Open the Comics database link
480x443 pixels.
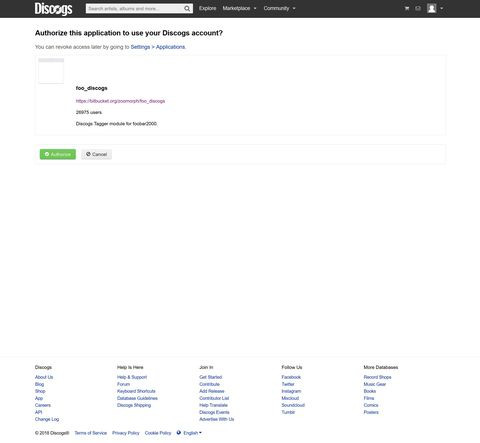point(371,405)
